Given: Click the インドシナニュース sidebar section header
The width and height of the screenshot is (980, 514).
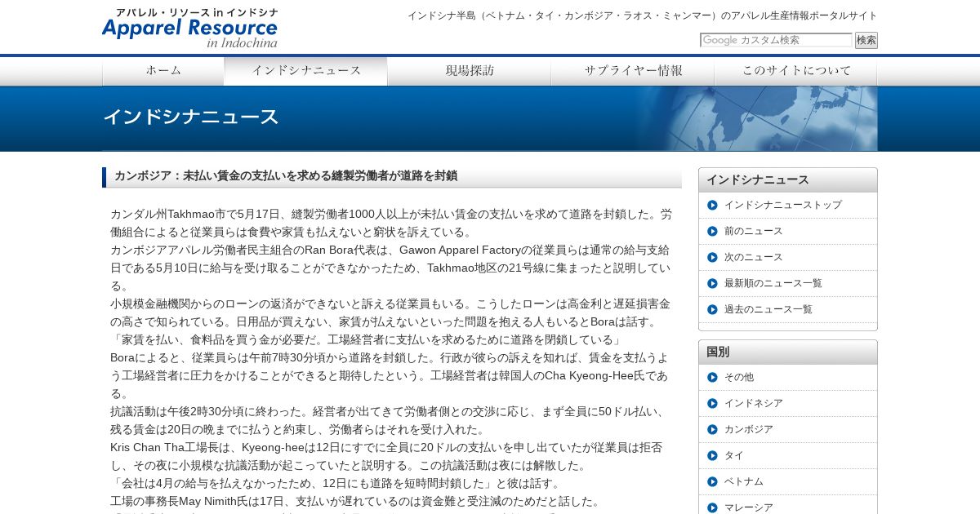Looking at the screenshot, I should [788, 179].
